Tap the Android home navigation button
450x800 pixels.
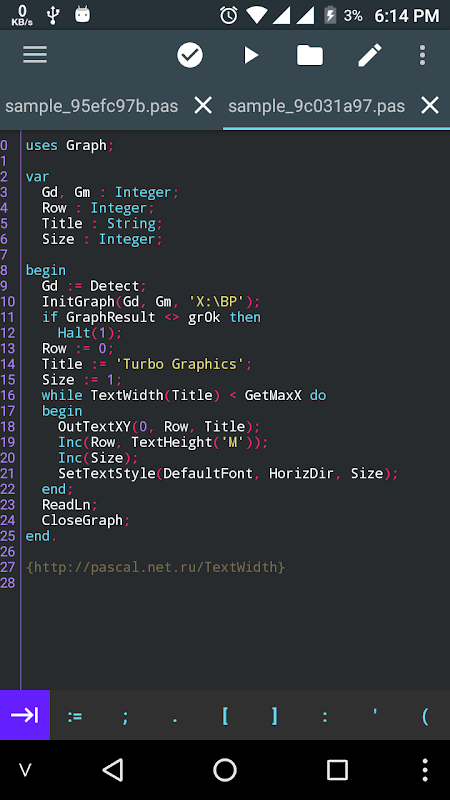[225, 770]
